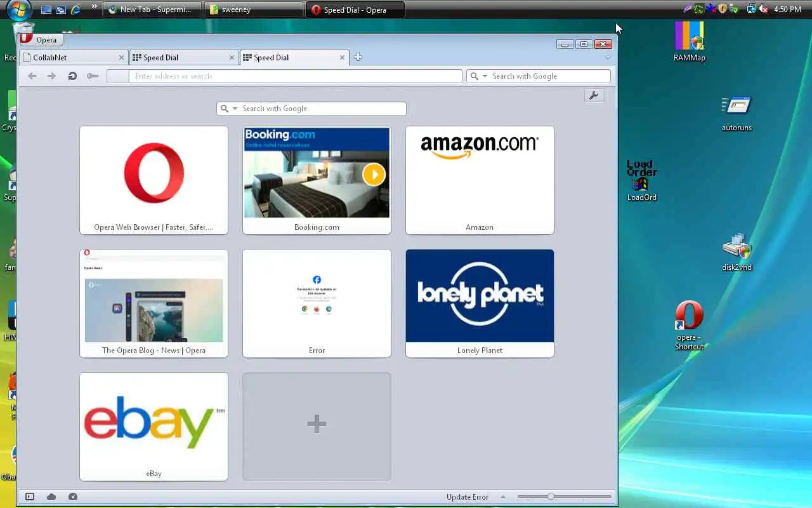Open the Amazon speed dial tile
The image size is (812, 508).
click(x=480, y=180)
